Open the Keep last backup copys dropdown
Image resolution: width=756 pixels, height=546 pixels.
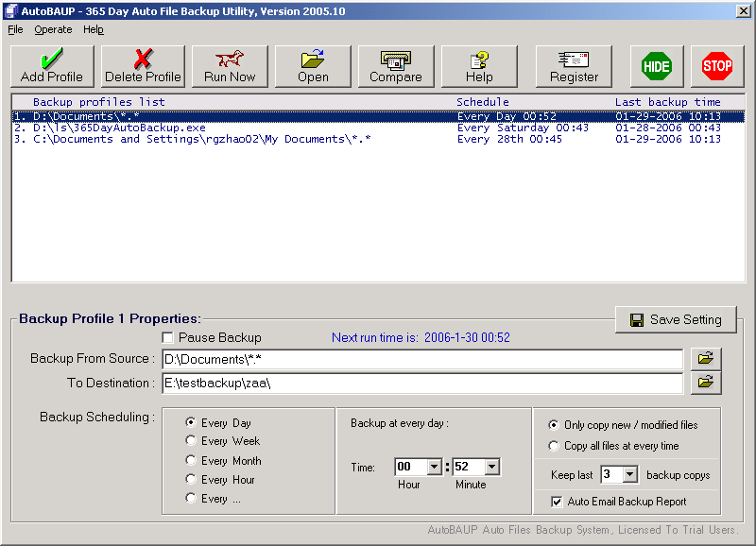[x=629, y=475]
